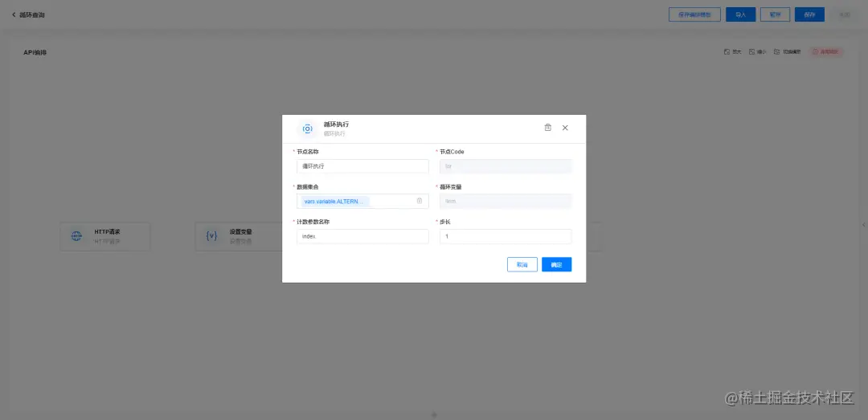Select the HTTP请求 node on canvas
868x420 pixels.
click(105, 236)
